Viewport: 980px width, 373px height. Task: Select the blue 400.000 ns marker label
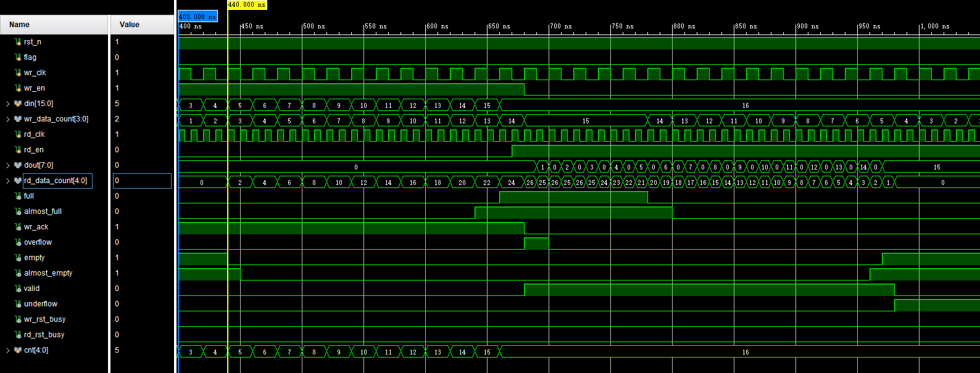(197, 17)
